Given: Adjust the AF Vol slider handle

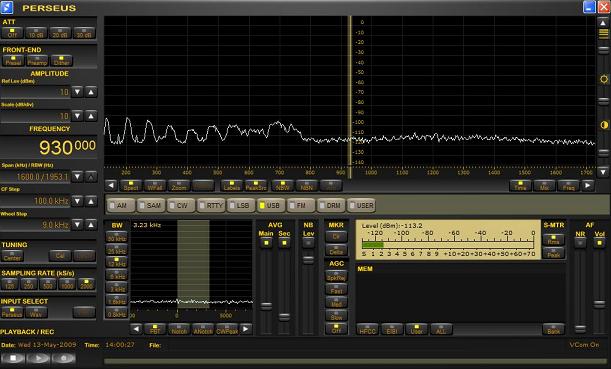Looking at the screenshot, I should coord(600,304).
